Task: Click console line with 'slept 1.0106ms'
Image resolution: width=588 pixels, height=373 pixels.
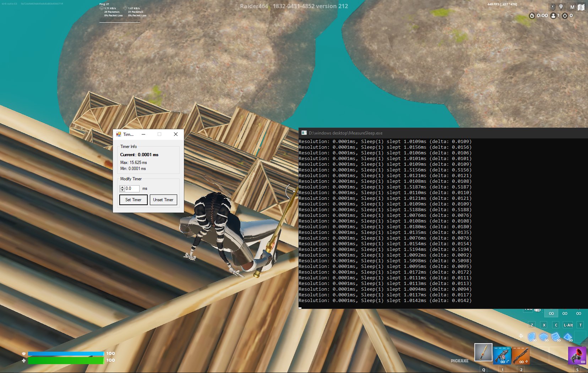Action: pyautogui.click(x=385, y=153)
